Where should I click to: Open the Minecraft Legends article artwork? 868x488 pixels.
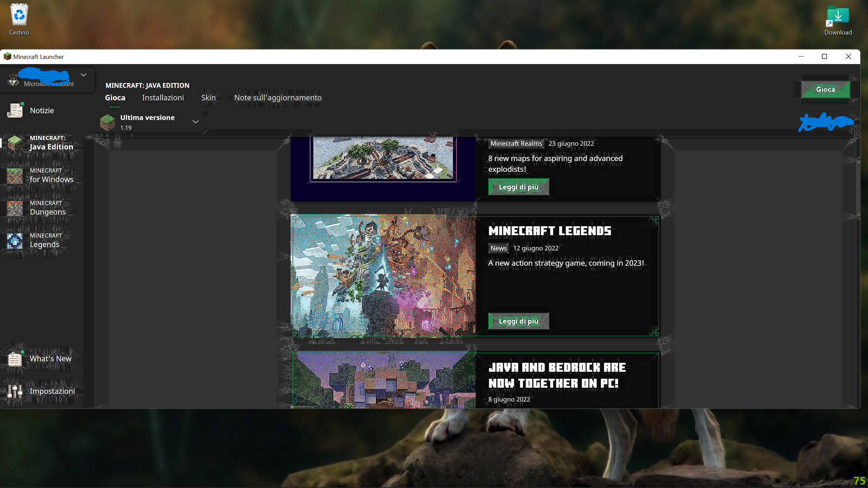click(383, 275)
